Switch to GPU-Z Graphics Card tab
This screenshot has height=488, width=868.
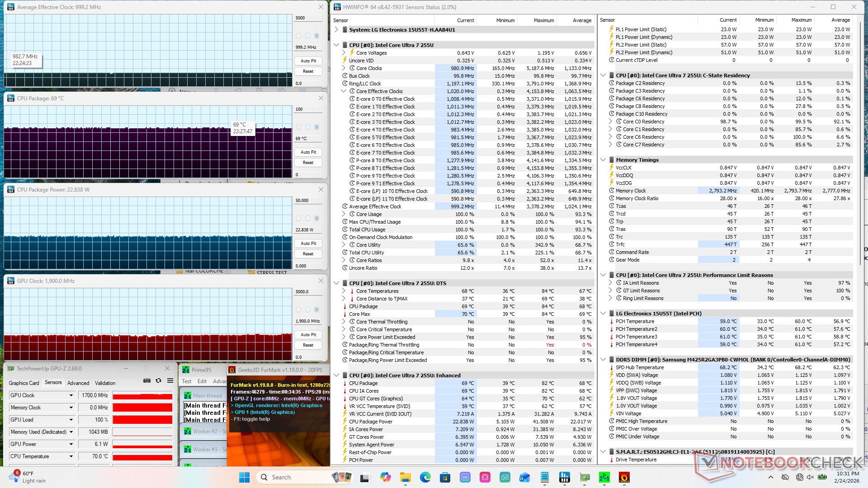tap(24, 383)
